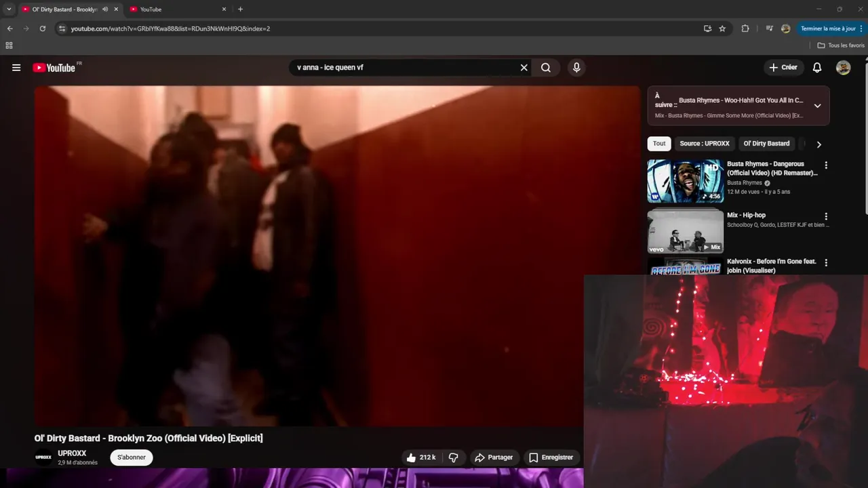This screenshot has width=868, height=488.
Task: Click the address bar URL
Action: click(170, 28)
